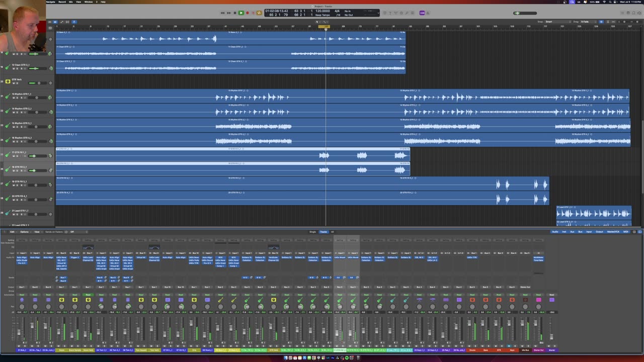Click the Snare channel strip yellow icon
This screenshot has width=644, height=362.
[x=61, y=300]
